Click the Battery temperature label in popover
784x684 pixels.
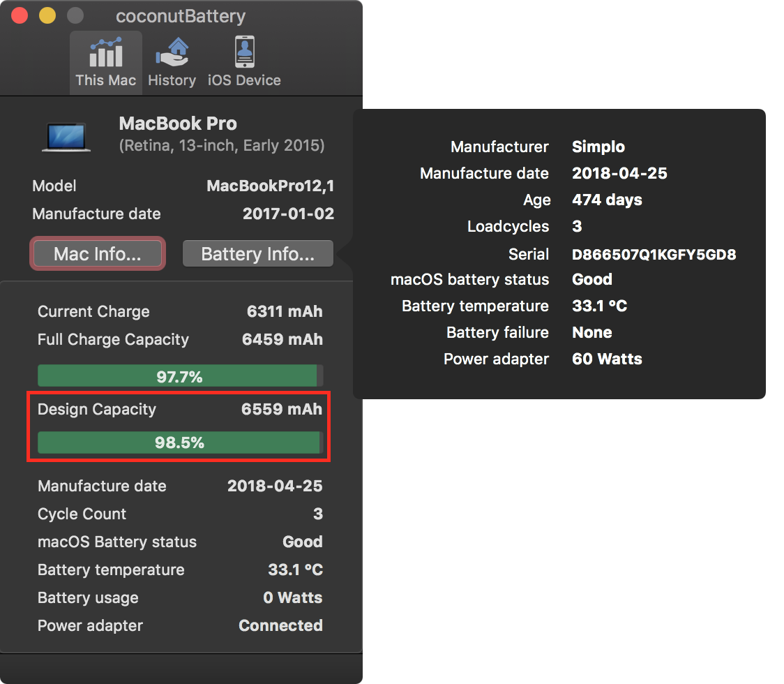476,306
